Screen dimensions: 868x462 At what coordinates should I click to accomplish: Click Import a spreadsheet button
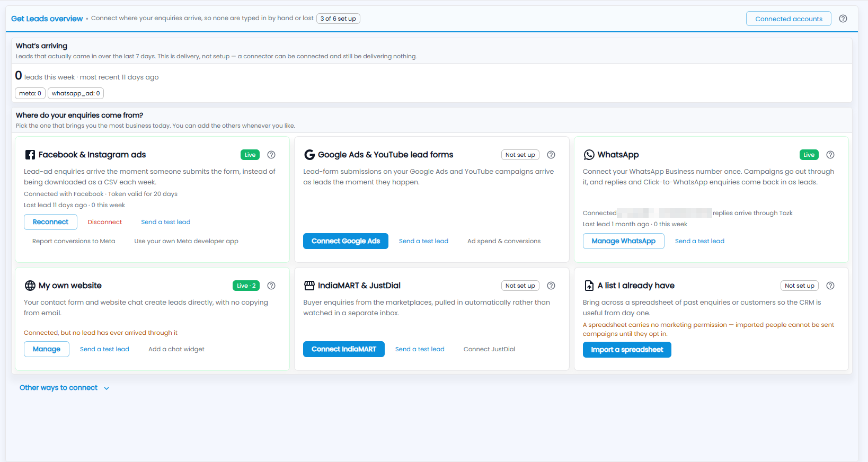(x=627, y=350)
